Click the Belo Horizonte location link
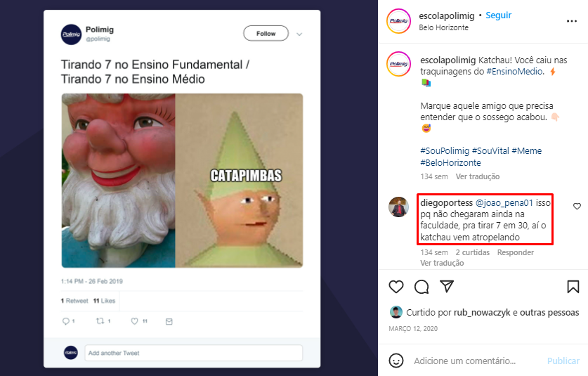 point(442,27)
